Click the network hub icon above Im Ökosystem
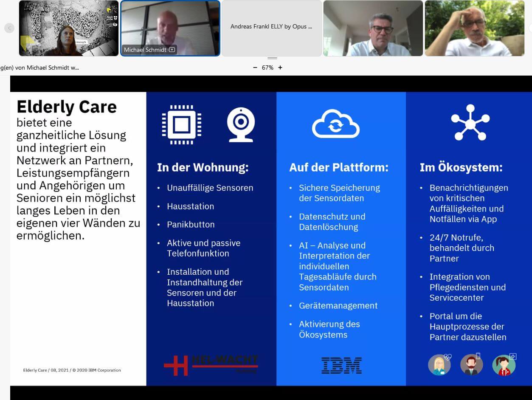 tap(470, 122)
